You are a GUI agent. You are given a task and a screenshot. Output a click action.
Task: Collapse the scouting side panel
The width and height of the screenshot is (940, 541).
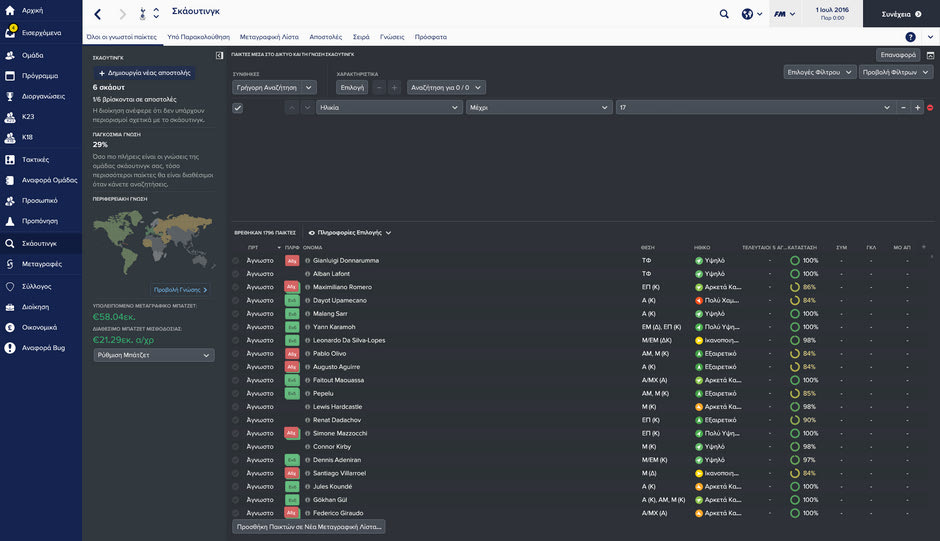pos(219,55)
